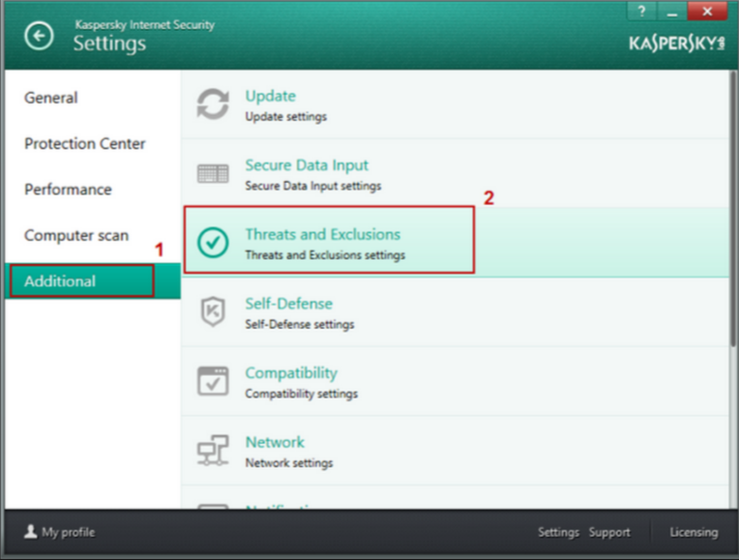This screenshot has width=739, height=560.
Task: Open the Licensing link
Action: (x=694, y=532)
